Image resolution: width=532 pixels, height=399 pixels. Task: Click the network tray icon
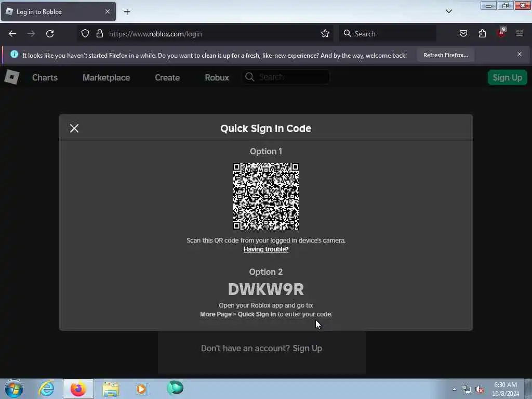tap(467, 390)
